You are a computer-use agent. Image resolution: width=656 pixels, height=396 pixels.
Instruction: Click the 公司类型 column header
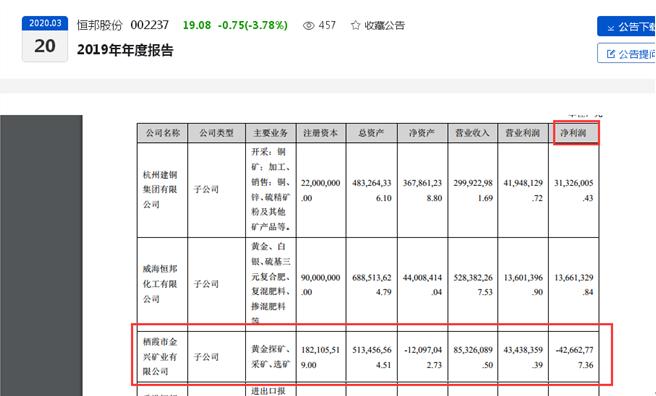(216, 133)
